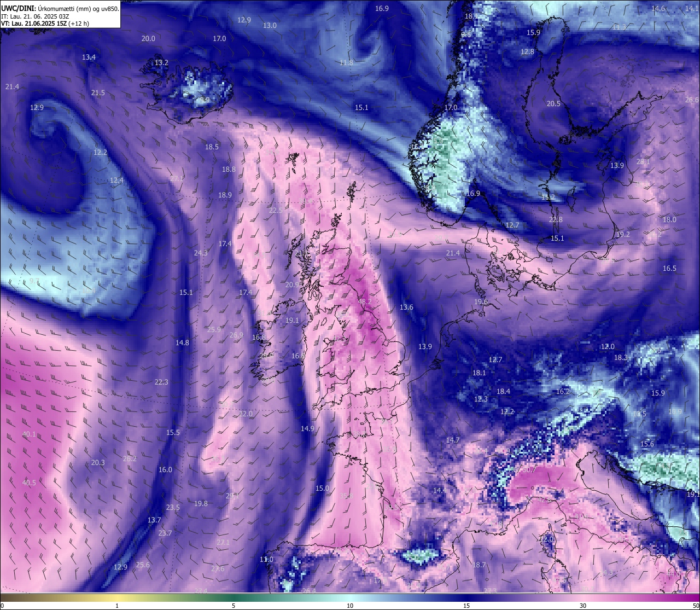
Task: Click the 22.5 value on the map
Action: click(276, 210)
